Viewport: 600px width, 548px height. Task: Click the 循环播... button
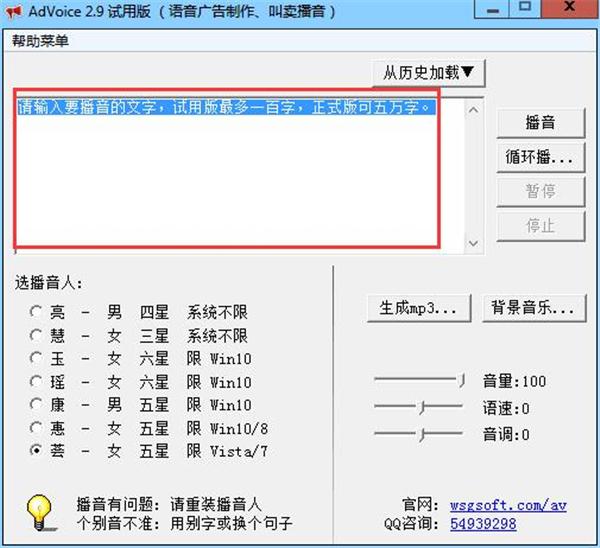(x=540, y=157)
